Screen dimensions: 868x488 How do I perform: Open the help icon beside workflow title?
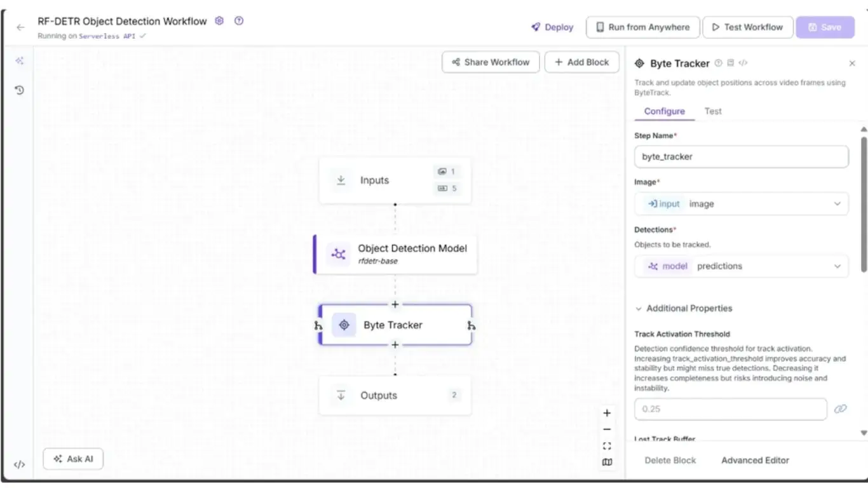point(239,21)
